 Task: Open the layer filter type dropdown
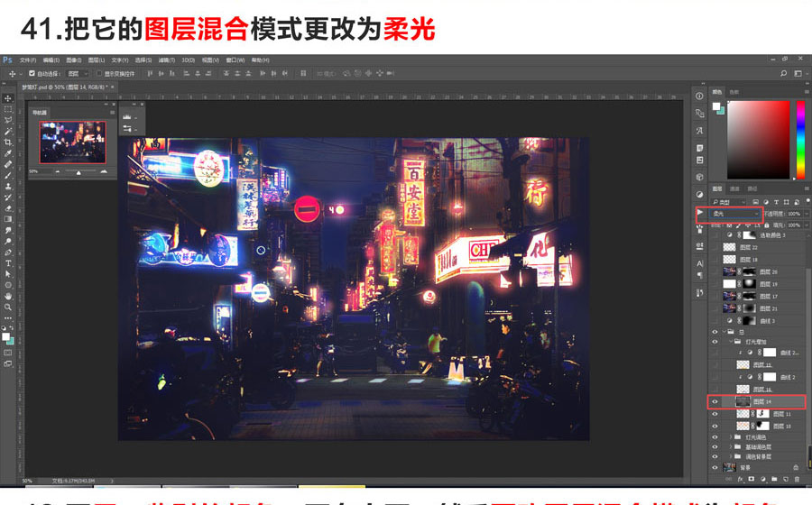click(x=729, y=202)
